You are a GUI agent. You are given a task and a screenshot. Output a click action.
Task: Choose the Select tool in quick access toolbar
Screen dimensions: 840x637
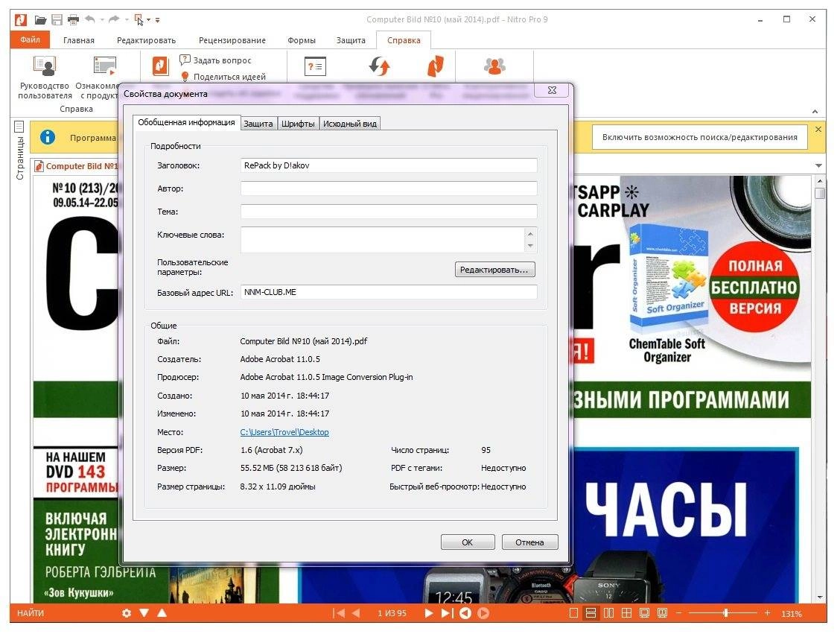click(139, 20)
